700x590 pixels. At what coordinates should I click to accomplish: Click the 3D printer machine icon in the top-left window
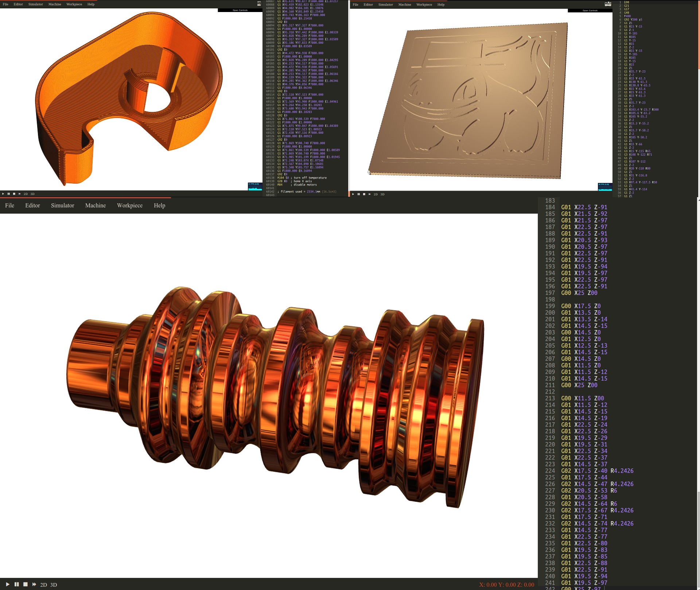(x=259, y=4)
